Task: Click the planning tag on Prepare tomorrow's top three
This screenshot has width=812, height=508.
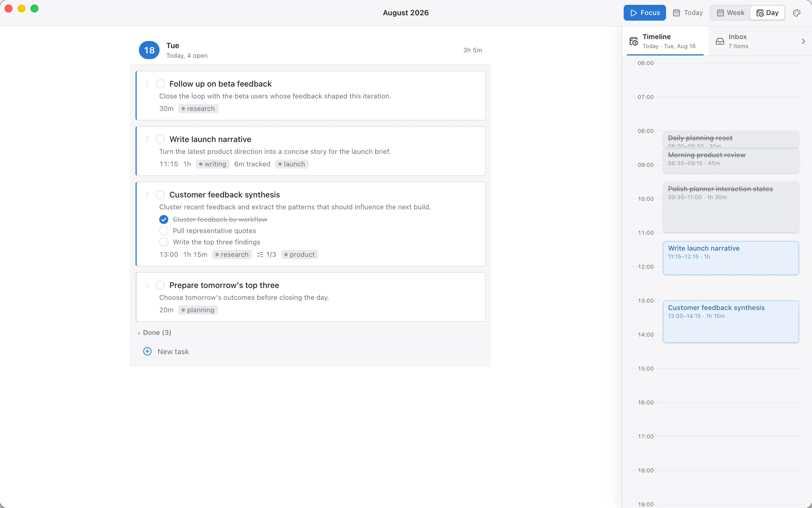Action: (198, 310)
